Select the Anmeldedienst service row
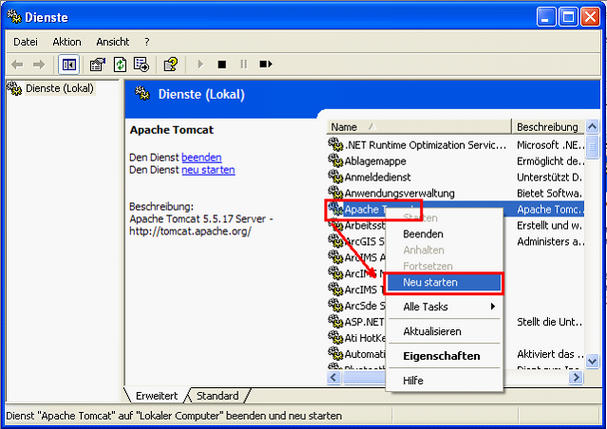The width and height of the screenshot is (607, 429). (456, 177)
